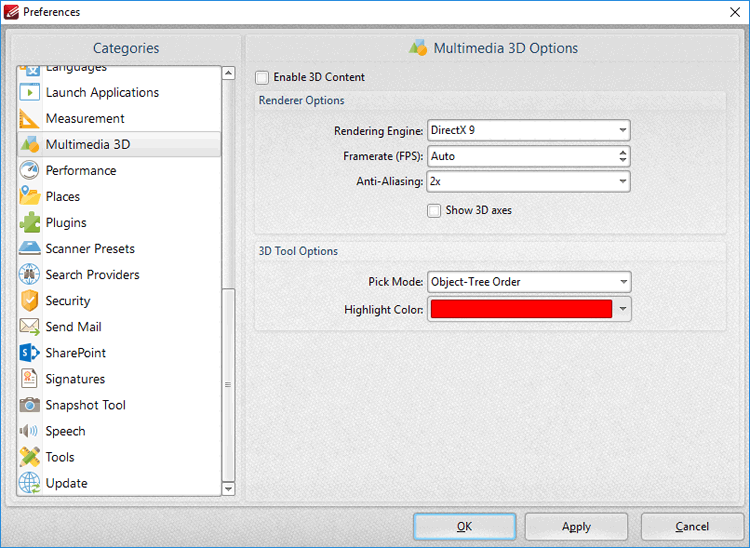Click the Speech speaker icon
The height and width of the screenshot is (548, 750).
pos(29,431)
